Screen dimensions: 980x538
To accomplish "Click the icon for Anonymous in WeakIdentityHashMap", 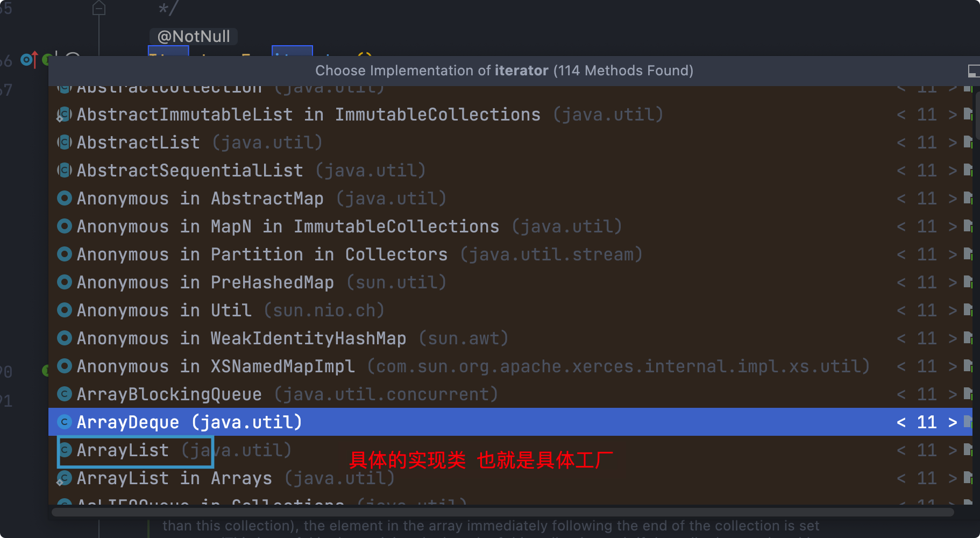I will pyautogui.click(x=65, y=338).
